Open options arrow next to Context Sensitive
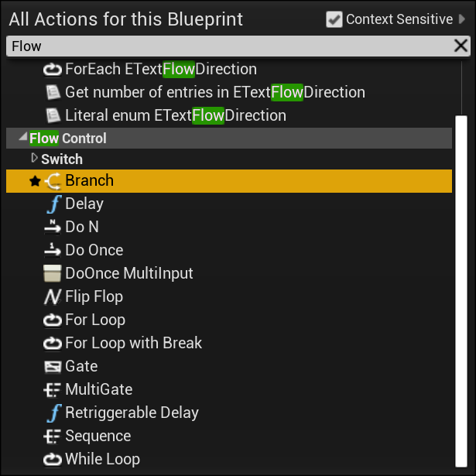This screenshot has width=476, height=476. [462, 19]
